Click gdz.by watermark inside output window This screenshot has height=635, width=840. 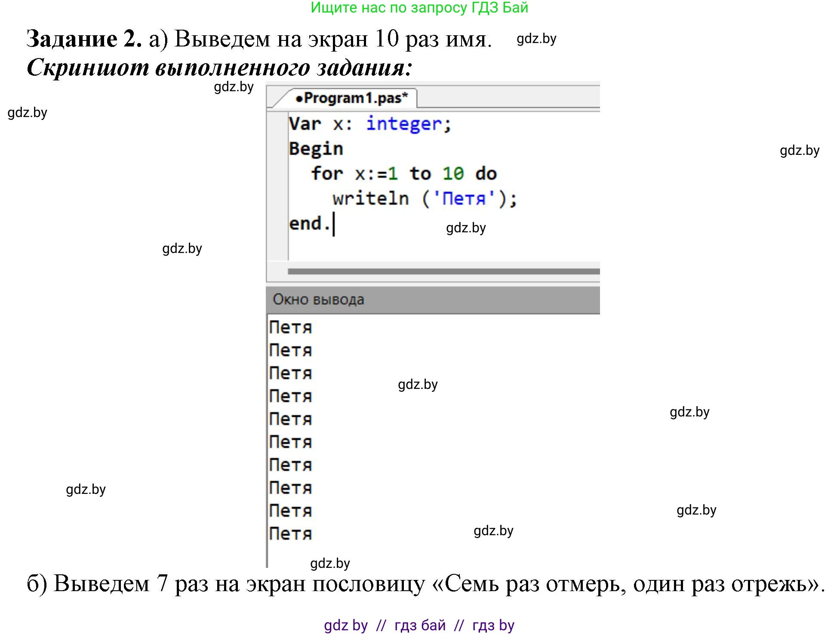418,384
